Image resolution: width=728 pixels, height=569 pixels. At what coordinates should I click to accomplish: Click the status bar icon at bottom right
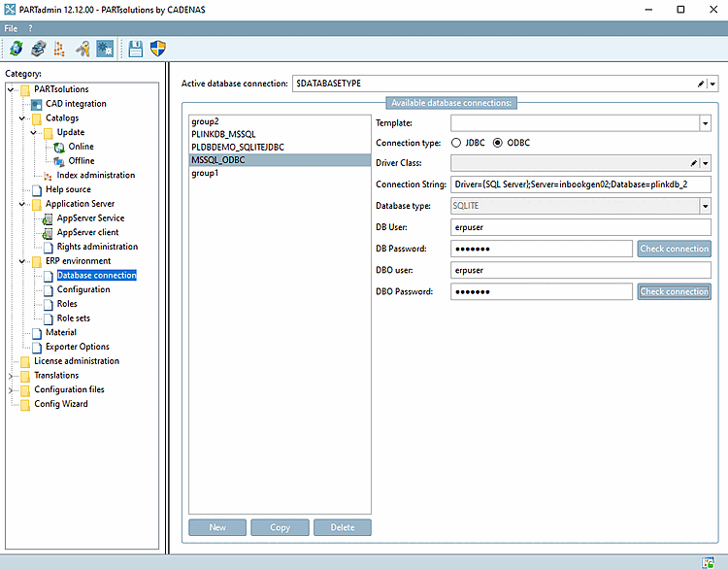tap(709, 562)
